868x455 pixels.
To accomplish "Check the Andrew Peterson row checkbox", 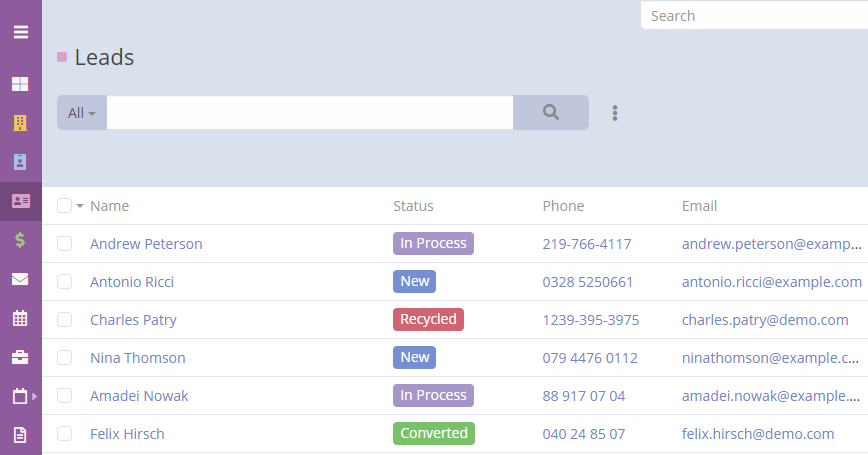I will click(x=64, y=244).
